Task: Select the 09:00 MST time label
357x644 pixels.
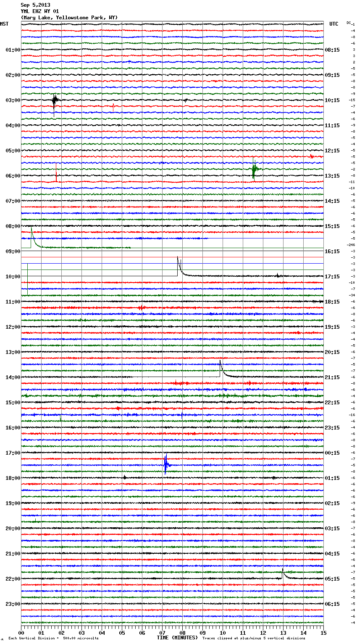Action: coord(13,251)
